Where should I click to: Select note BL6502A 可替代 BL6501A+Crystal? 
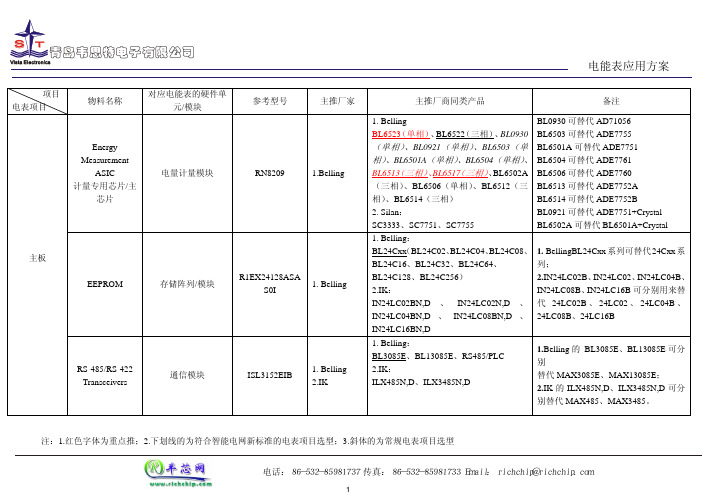(x=602, y=225)
